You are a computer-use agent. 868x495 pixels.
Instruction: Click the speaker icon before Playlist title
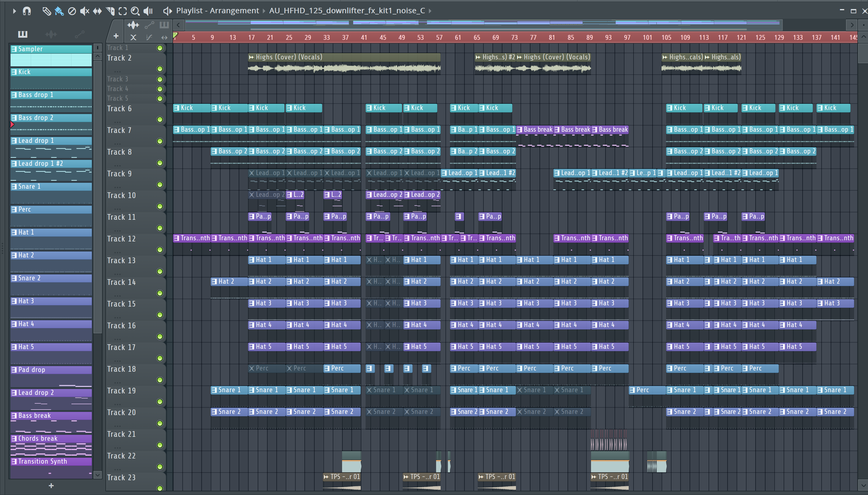[167, 11]
